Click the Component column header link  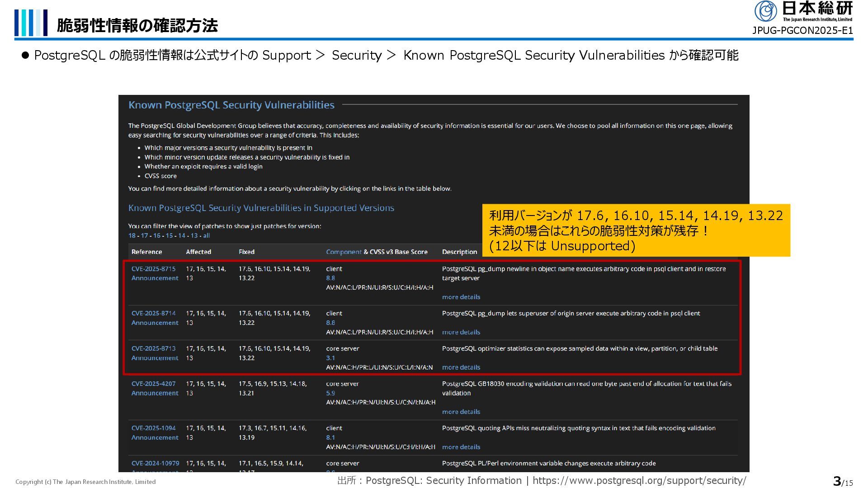pos(344,252)
